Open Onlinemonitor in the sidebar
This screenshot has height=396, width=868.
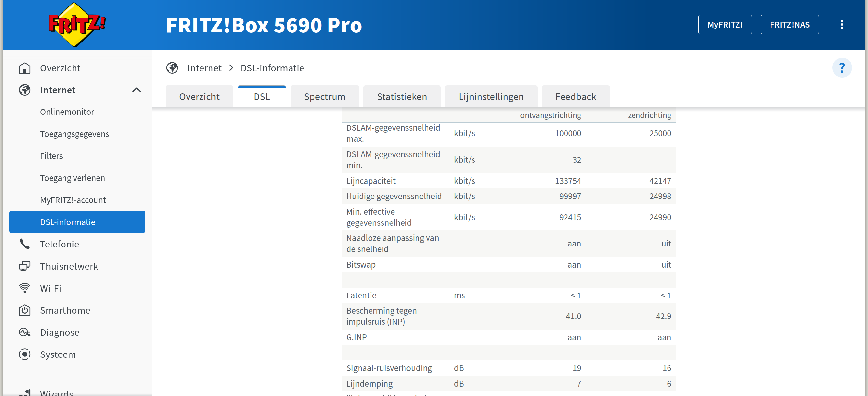click(x=67, y=112)
